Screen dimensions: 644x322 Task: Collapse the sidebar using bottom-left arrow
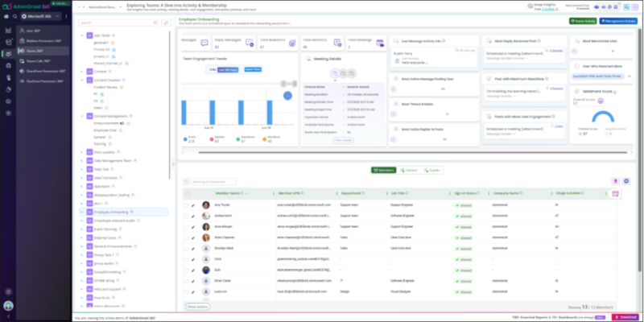(8, 316)
